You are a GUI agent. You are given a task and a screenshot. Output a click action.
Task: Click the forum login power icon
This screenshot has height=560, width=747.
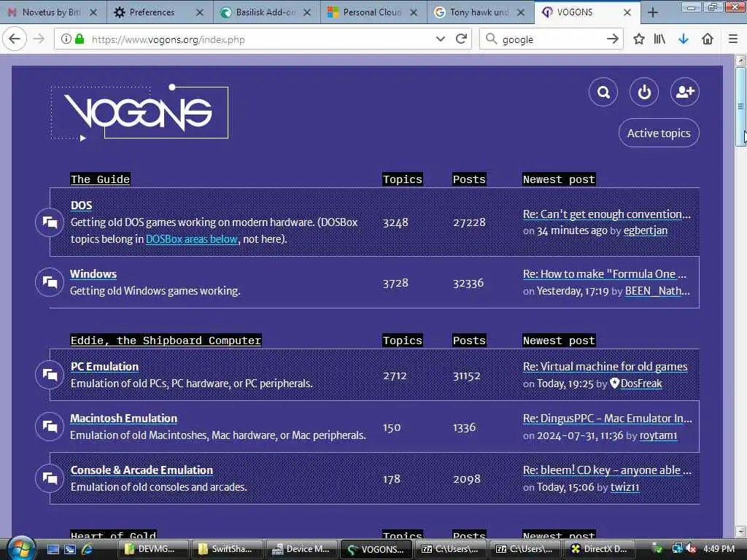(644, 92)
